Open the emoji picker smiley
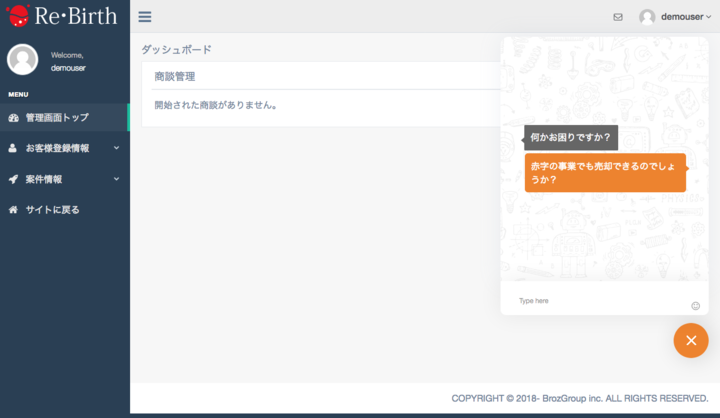The width and height of the screenshot is (720, 418). (x=695, y=306)
